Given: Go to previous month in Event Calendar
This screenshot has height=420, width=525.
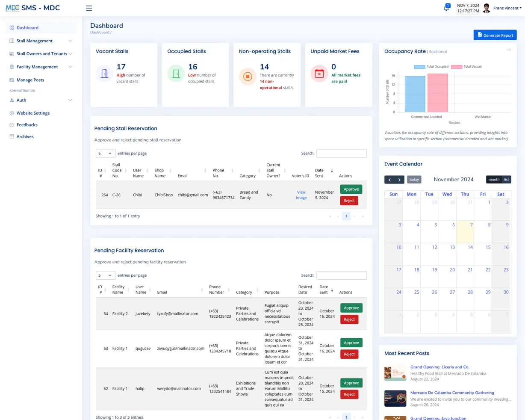Looking at the screenshot, I should pyautogui.click(x=389, y=180).
